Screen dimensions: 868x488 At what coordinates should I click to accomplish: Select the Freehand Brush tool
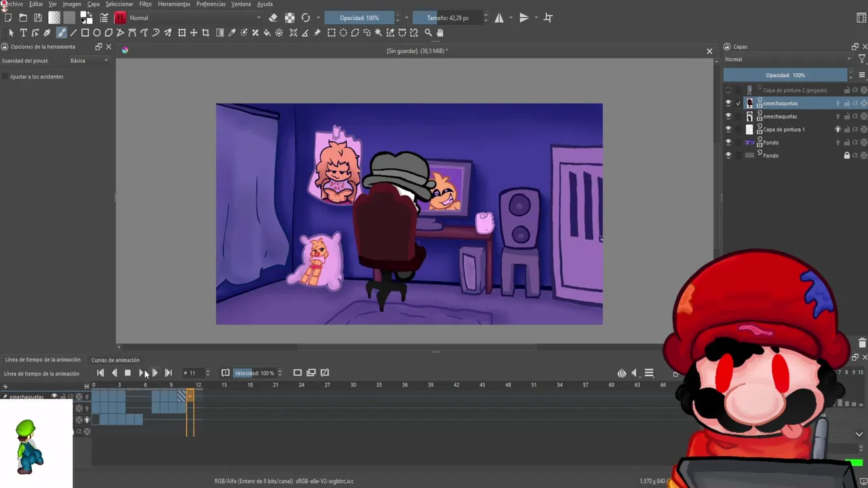pyautogui.click(x=62, y=33)
